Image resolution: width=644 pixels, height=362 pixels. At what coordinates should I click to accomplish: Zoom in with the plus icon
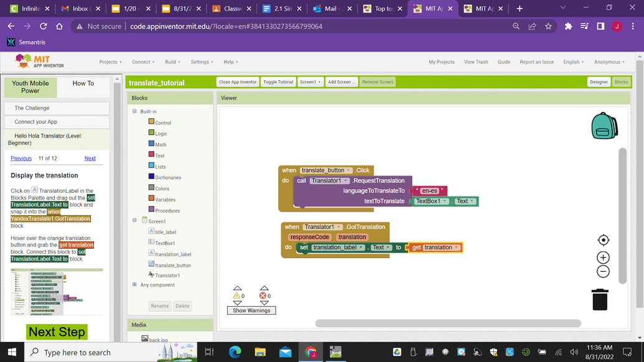(x=603, y=258)
